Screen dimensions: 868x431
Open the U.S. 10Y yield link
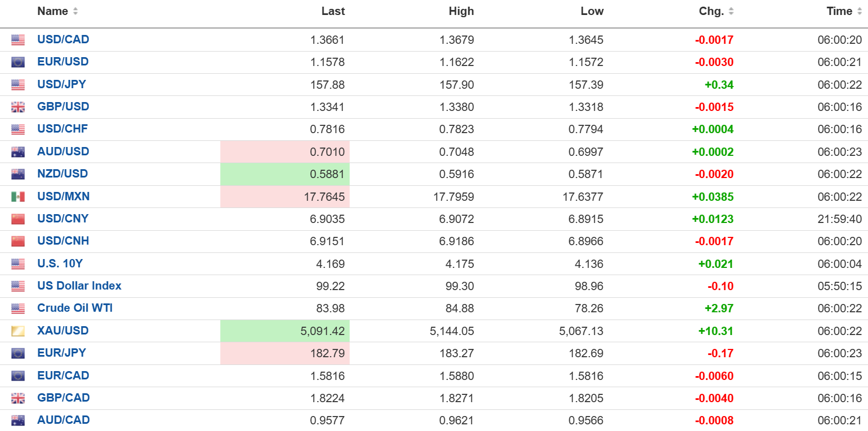(59, 263)
